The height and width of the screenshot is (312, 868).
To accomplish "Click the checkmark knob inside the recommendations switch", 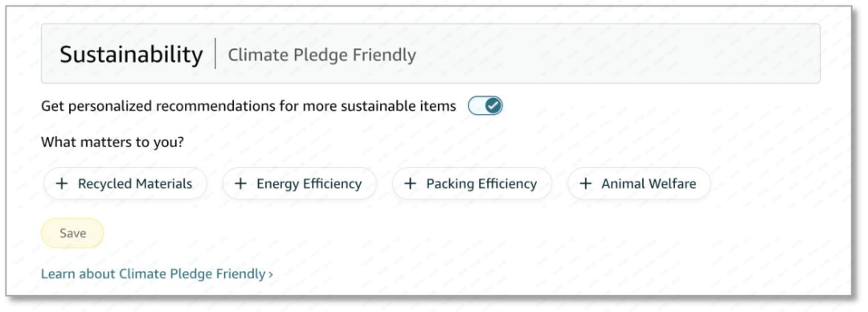I will (493, 105).
